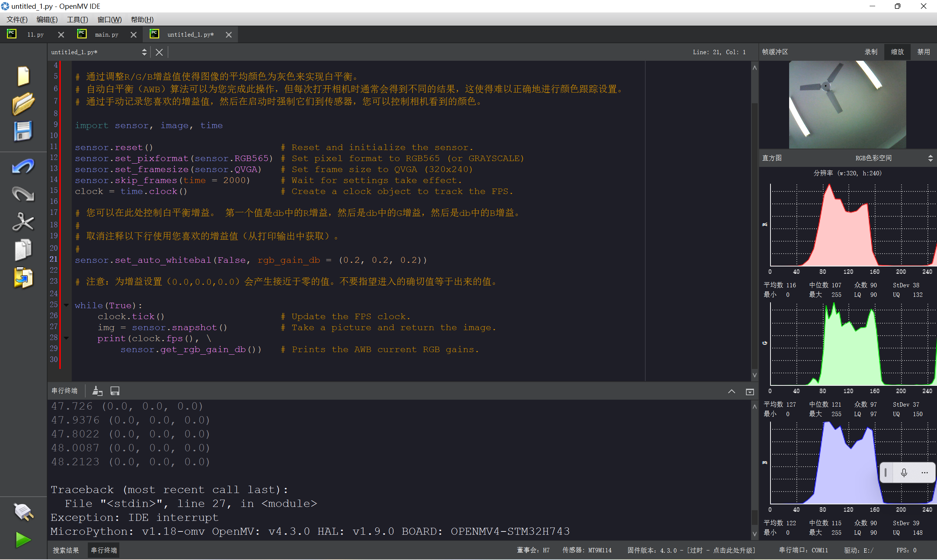Viewport: 937px width, 560px height.
Task: Open the 编辑(E) menu
Action: [47, 19]
